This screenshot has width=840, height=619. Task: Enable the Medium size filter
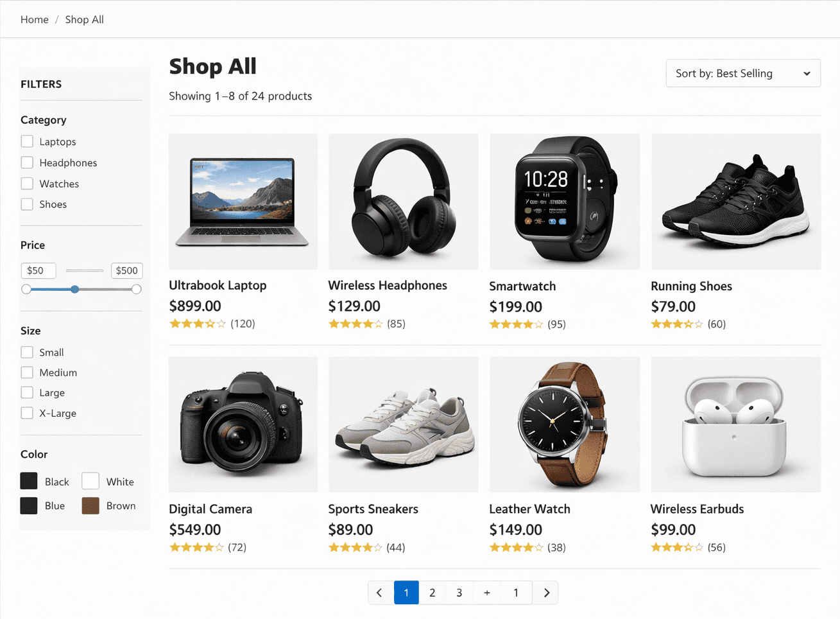click(x=26, y=372)
